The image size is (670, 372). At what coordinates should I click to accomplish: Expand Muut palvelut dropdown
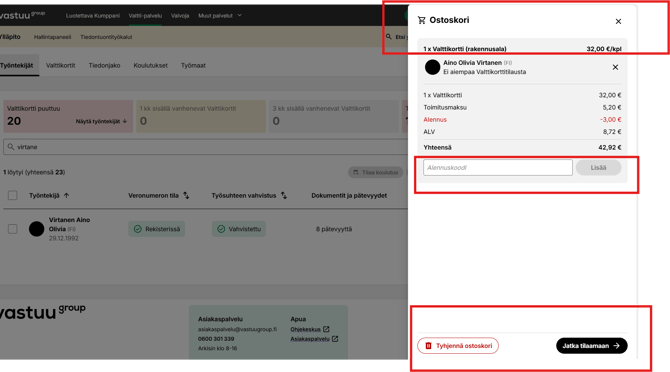coord(220,15)
